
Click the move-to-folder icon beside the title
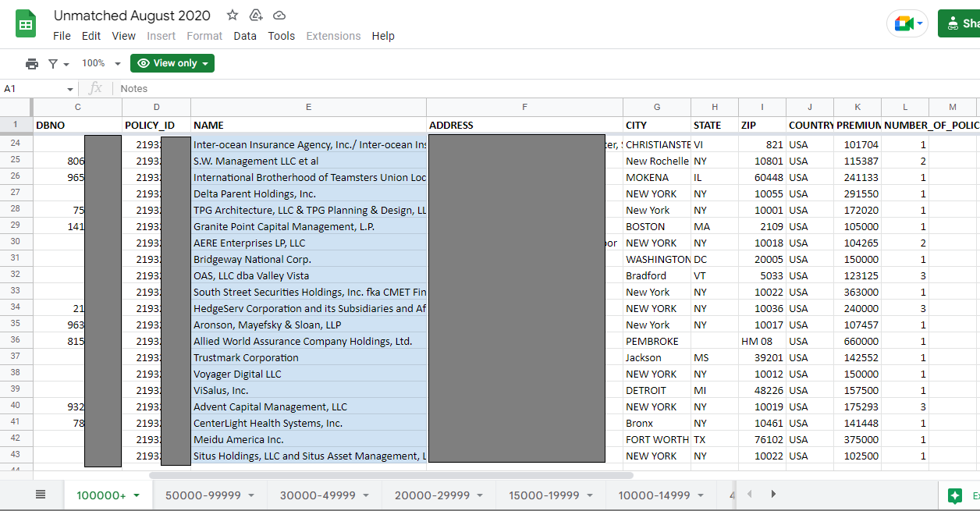255,16
